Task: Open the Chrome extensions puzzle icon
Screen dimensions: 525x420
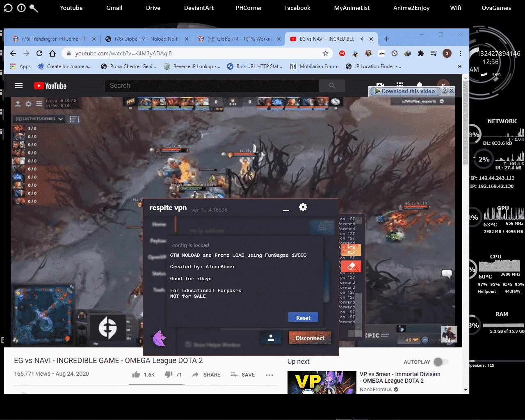Action: 421,53
